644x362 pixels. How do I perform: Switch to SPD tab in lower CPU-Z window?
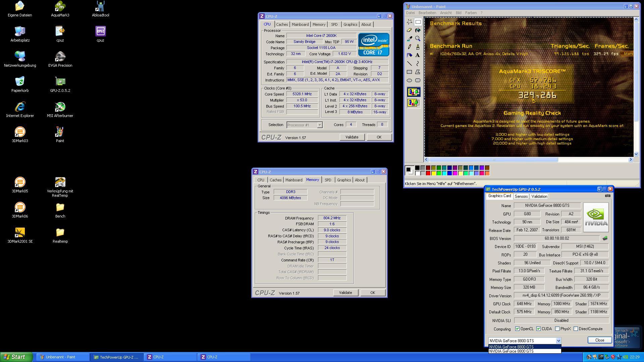click(328, 180)
